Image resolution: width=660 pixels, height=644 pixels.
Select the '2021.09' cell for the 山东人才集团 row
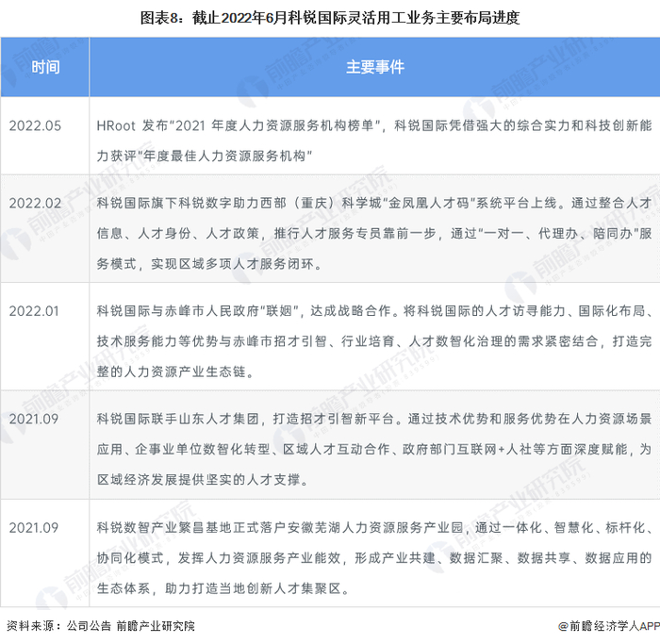point(34,419)
